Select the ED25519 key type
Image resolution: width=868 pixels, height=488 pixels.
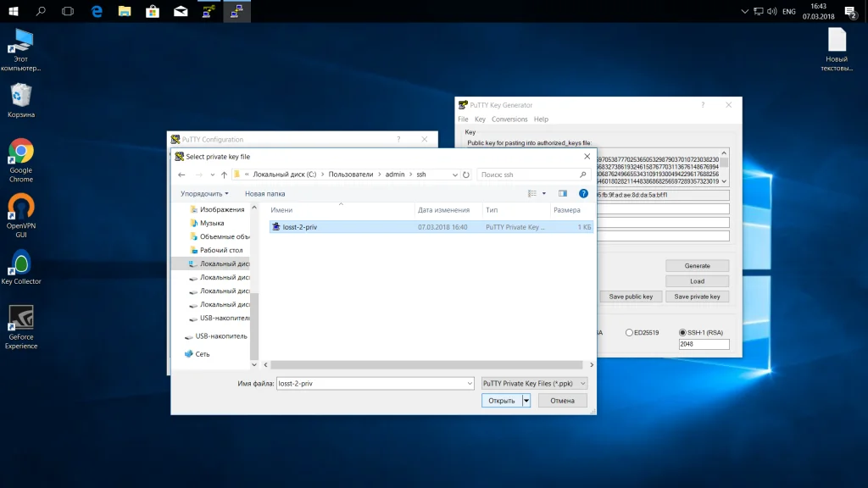pos(629,332)
